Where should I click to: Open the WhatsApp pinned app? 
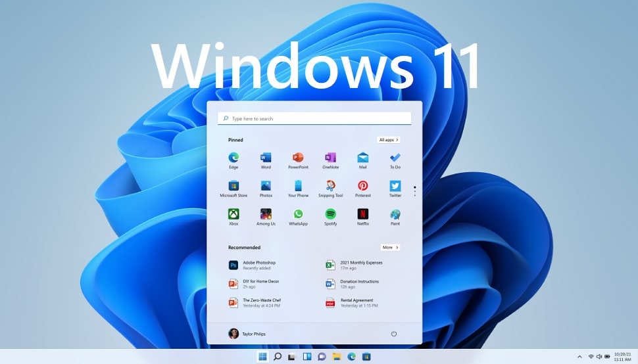coord(298,214)
